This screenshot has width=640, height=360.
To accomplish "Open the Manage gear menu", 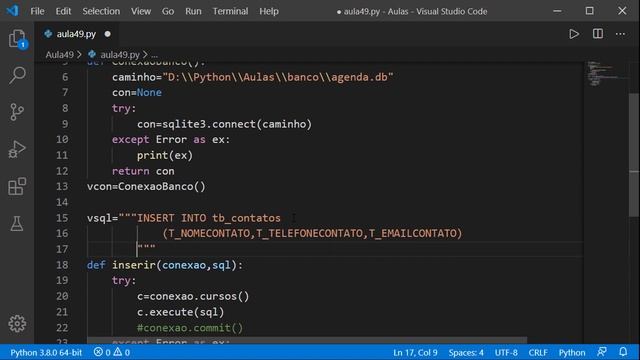I will [17, 323].
